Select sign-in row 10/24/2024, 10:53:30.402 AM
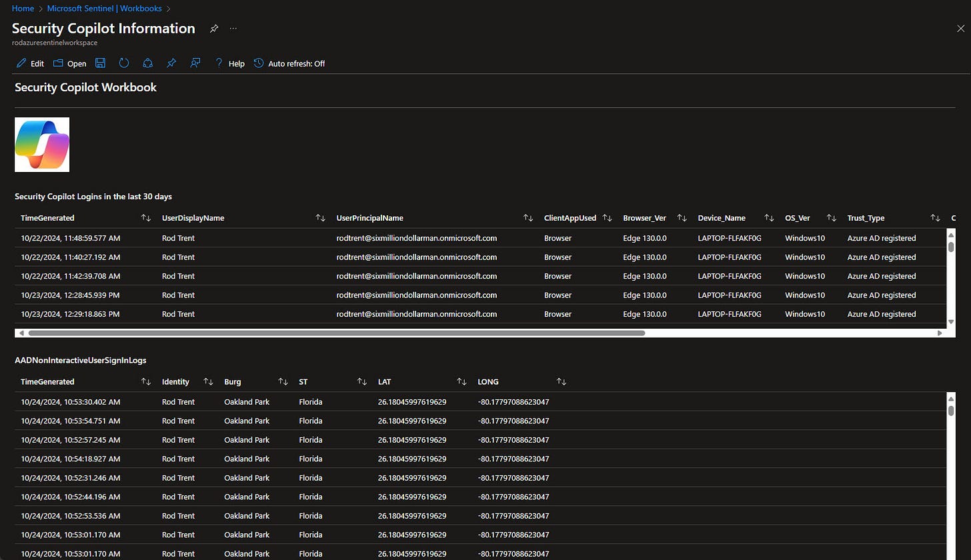Screen dimensions: 971x560 [x=480, y=402]
